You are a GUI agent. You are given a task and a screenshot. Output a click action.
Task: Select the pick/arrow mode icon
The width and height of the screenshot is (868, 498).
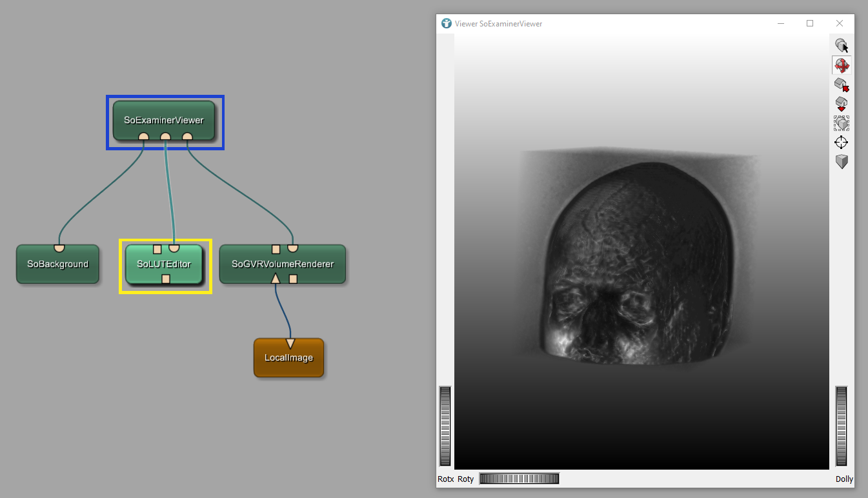841,46
